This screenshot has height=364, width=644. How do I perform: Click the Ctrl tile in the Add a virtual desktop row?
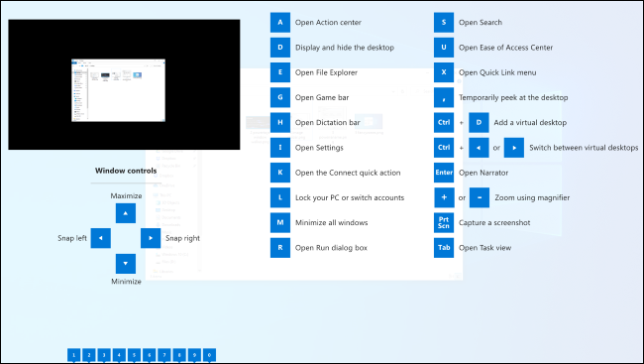pyautogui.click(x=444, y=123)
